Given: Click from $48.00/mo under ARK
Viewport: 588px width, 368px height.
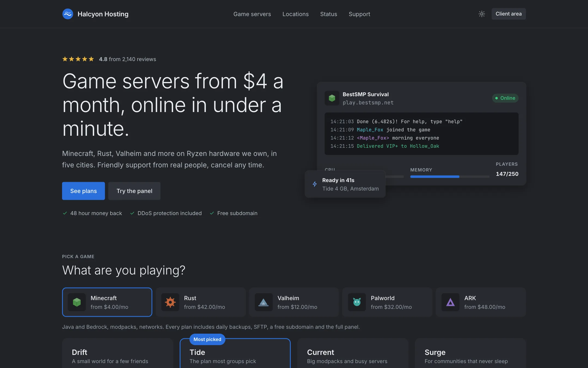Looking at the screenshot, I should coord(485,307).
